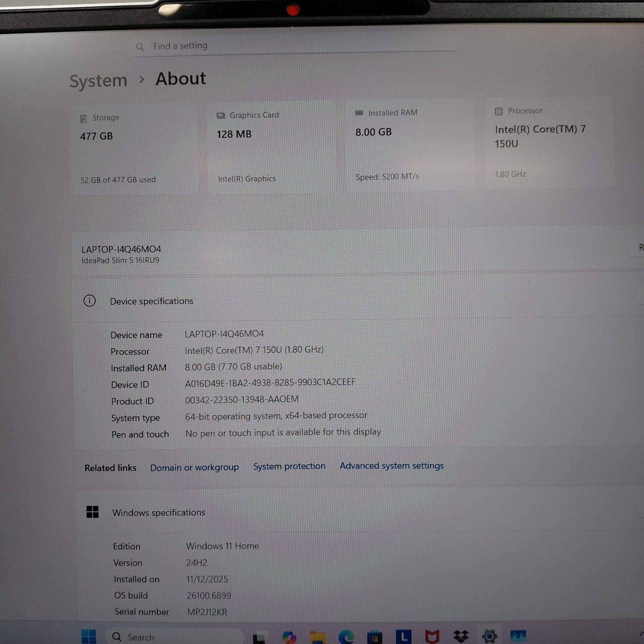Click the Installed RAM memory chip icon
Screen dimensions: 644x644
359,113
